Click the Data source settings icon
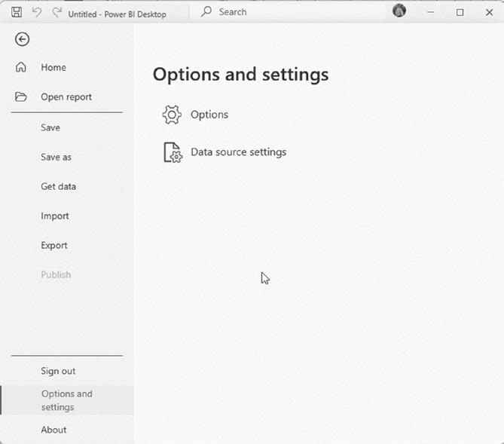 point(173,152)
